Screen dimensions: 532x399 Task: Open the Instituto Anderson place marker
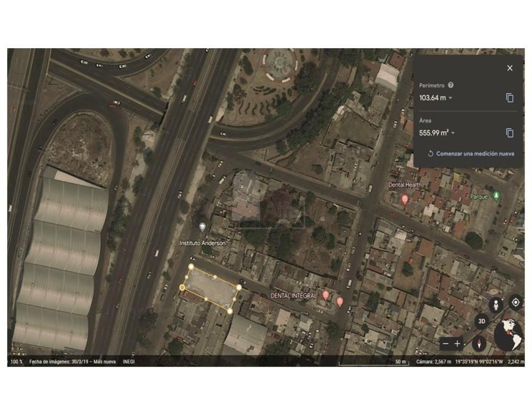[x=202, y=227]
